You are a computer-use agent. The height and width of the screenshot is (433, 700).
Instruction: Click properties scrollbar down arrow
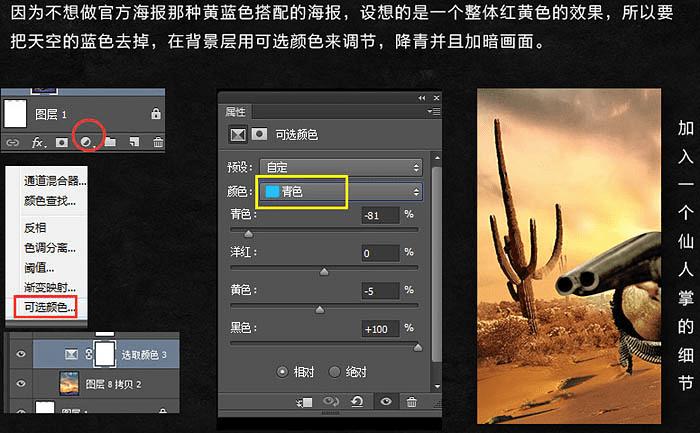point(437,386)
